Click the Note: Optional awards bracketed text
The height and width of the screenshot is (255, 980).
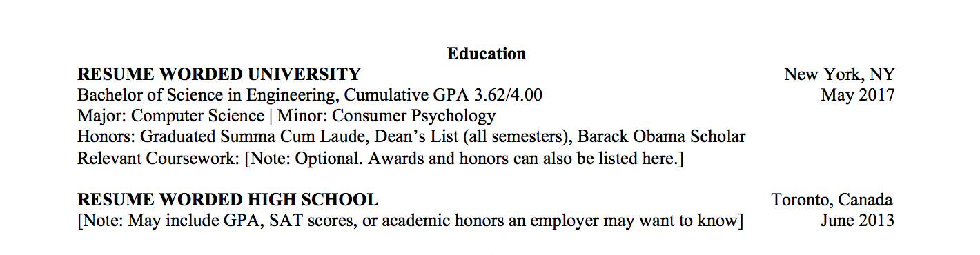click(x=464, y=158)
